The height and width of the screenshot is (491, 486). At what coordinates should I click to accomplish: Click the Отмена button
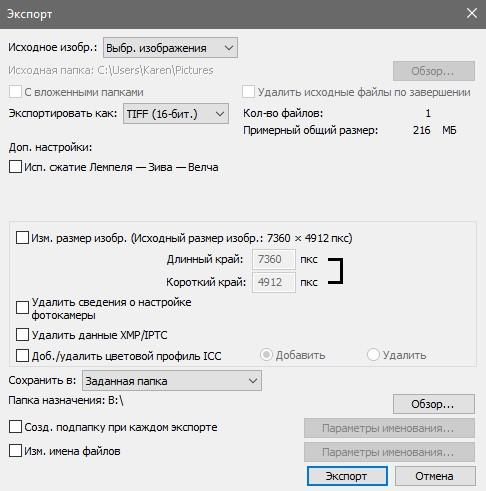(435, 476)
